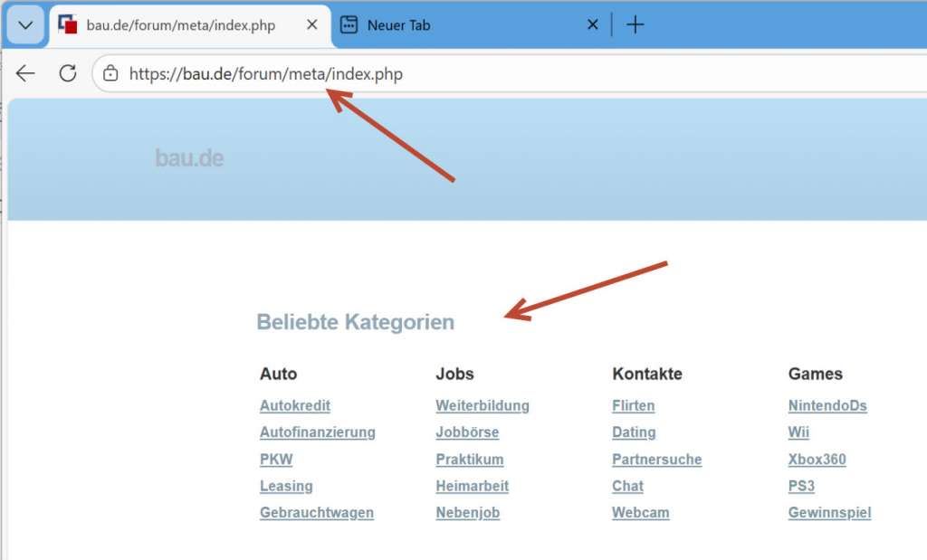Viewport: 927px width, 560px height.
Task: Open a new tab with the plus icon
Action: [636, 24]
